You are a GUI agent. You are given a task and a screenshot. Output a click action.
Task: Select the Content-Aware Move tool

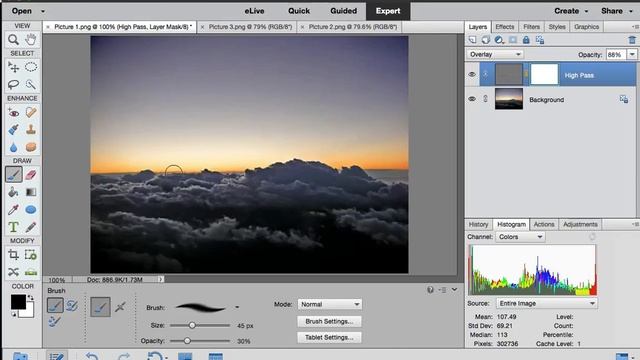[13, 272]
